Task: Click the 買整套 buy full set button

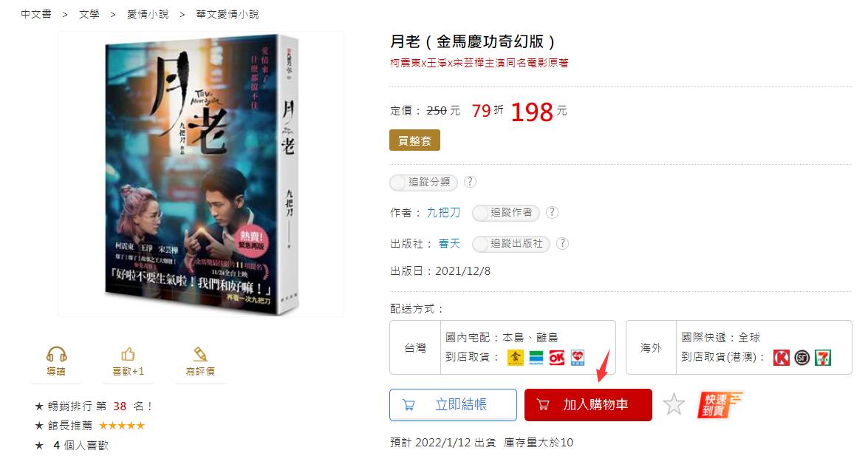Action: 414,140
